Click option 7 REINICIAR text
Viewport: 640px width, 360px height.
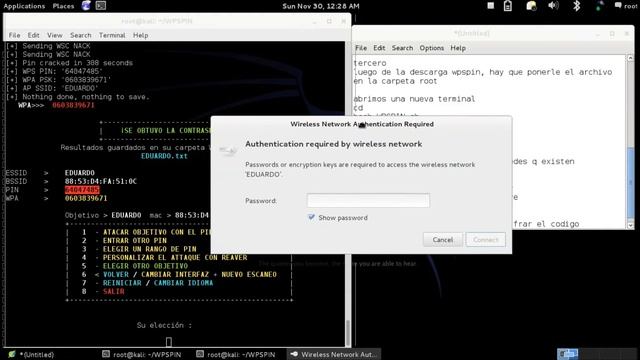pyautogui.click(x=122, y=283)
